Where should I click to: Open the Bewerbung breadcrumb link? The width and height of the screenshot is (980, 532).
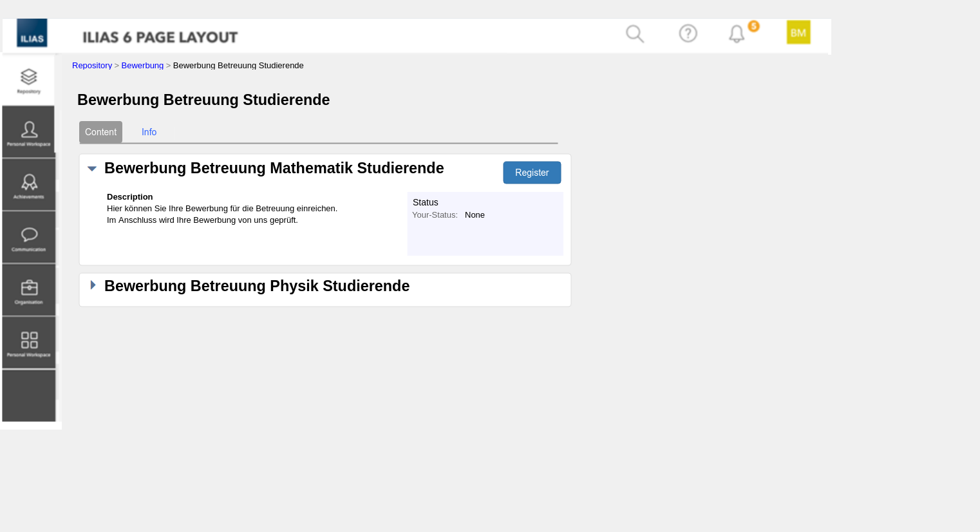tap(142, 66)
